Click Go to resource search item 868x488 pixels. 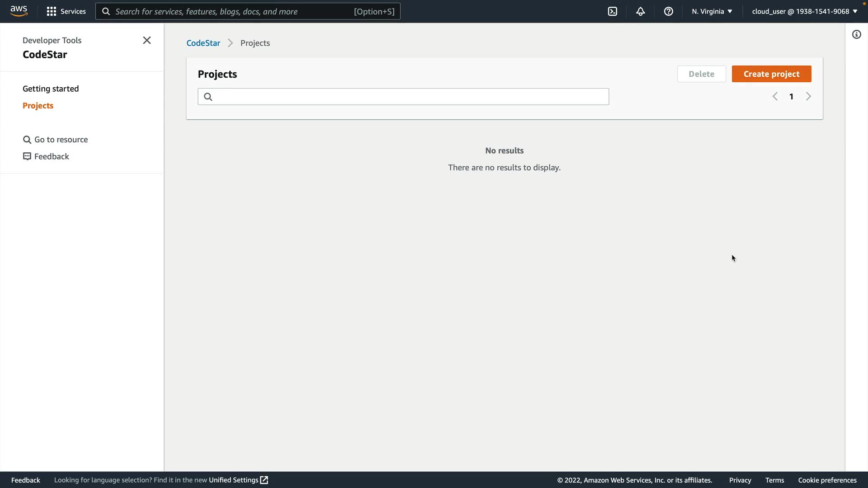(56, 140)
